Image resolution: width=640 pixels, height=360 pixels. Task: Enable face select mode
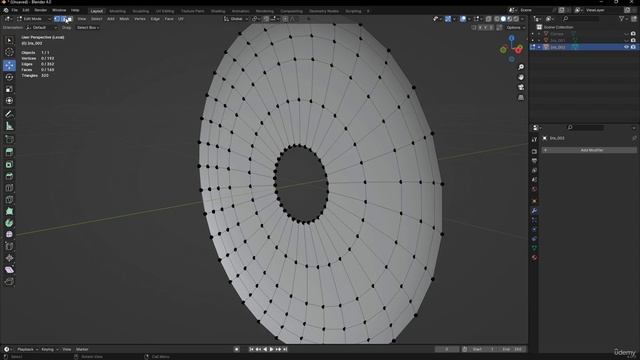coord(70,19)
